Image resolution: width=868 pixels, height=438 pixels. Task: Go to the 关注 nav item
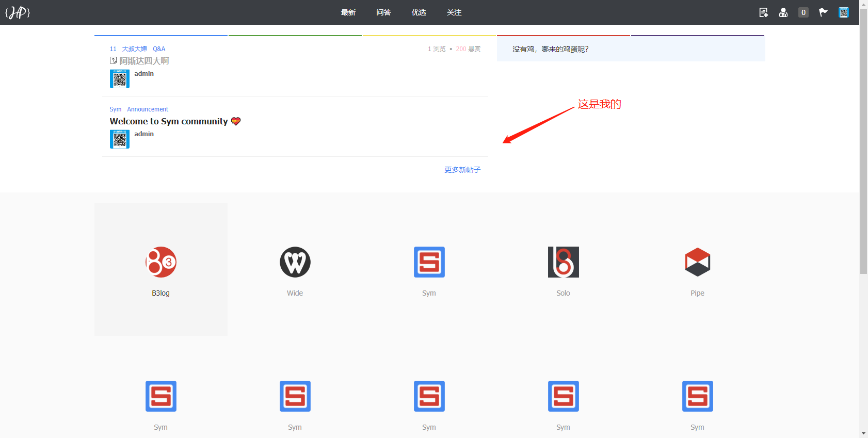(x=454, y=12)
